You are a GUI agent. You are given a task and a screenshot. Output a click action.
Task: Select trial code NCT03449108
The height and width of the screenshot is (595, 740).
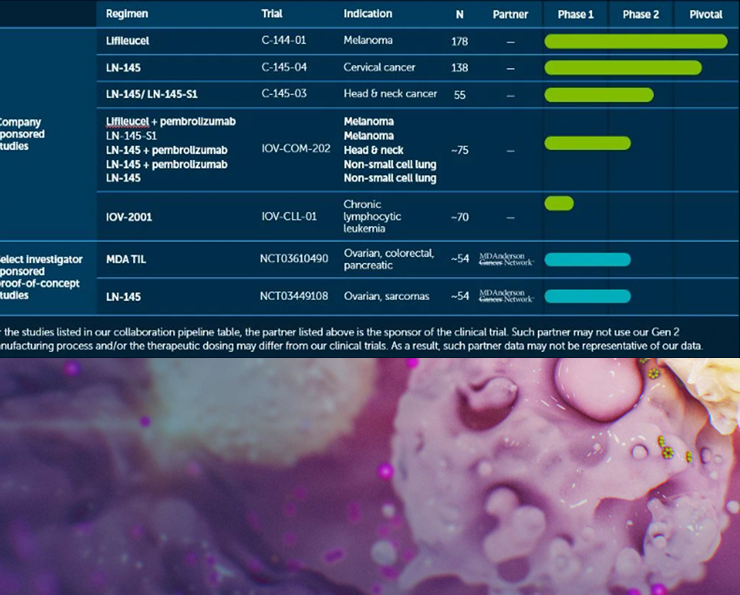[x=294, y=296]
